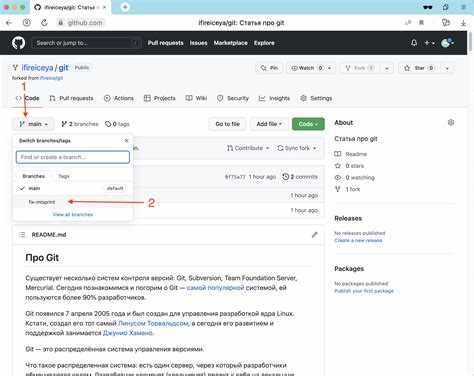Expand the Fork options arrow
Viewport: 474px width, 376px height.
387,68
